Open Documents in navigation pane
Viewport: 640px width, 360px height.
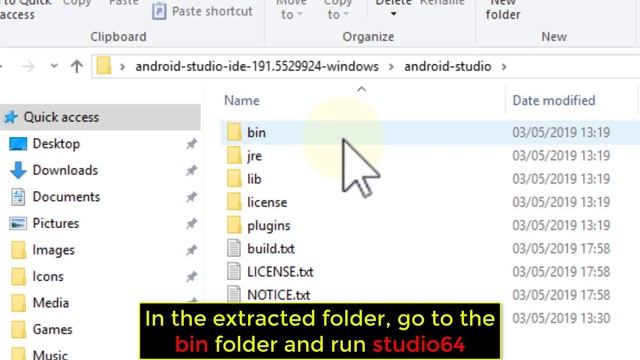[66, 197]
